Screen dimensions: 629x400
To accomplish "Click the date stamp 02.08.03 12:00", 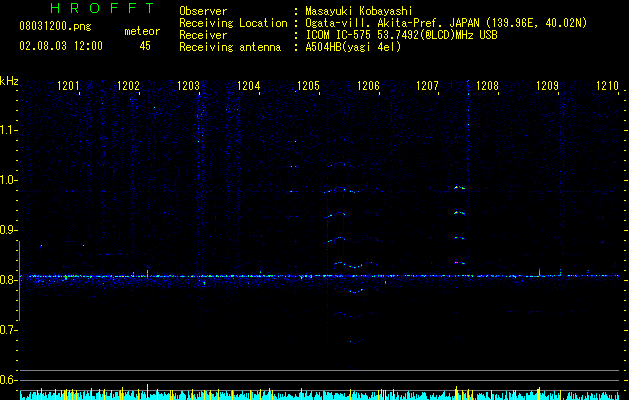I will (61, 46).
